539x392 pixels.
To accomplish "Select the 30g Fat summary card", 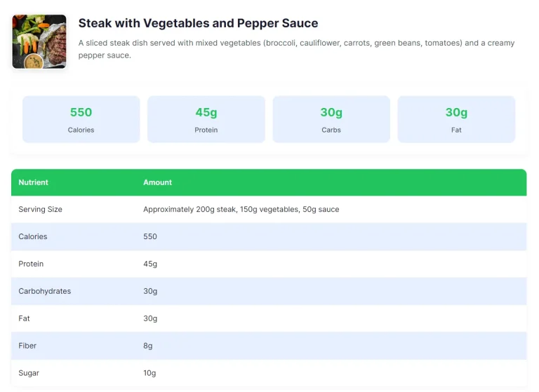I will point(456,119).
